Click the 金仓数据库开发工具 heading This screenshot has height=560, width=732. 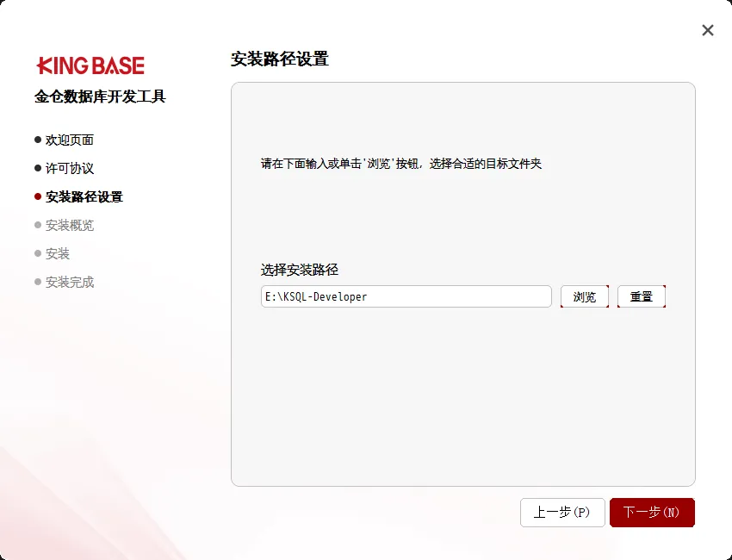pos(99,96)
